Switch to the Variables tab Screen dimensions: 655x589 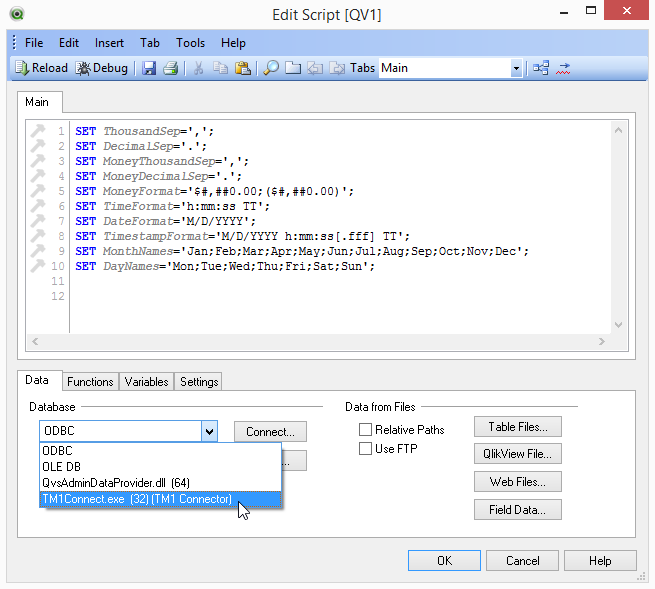(146, 382)
